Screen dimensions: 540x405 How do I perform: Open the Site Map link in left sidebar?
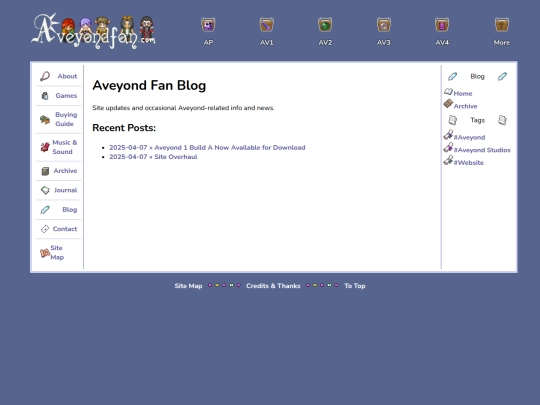(57, 252)
